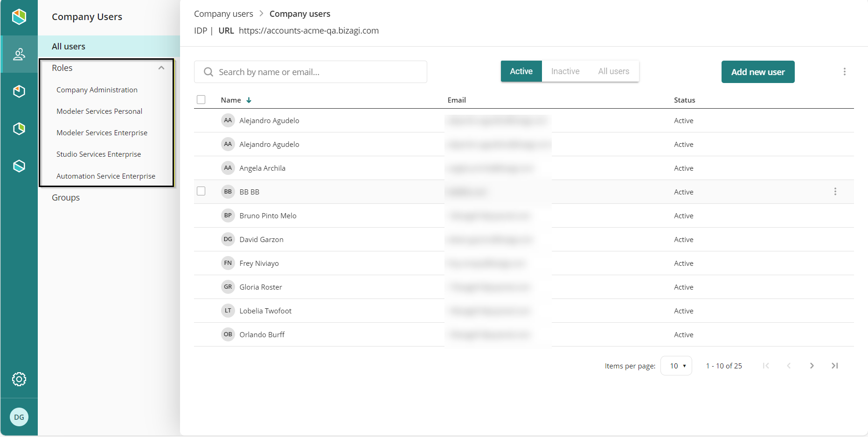The image size is (868, 437).
Task: Select the Automation Service Enterprise role
Action: 106,176
